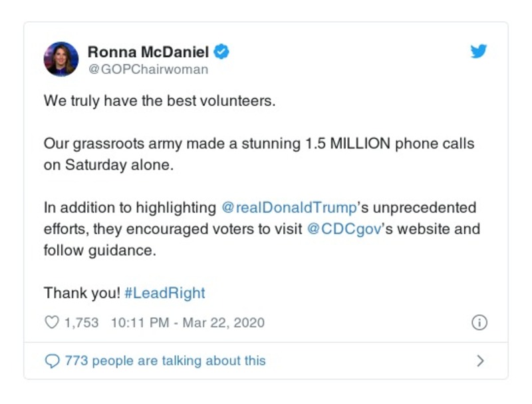The width and height of the screenshot is (532, 404).
Task: Open the #LeadRight hashtag
Action: [x=164, y=293]
